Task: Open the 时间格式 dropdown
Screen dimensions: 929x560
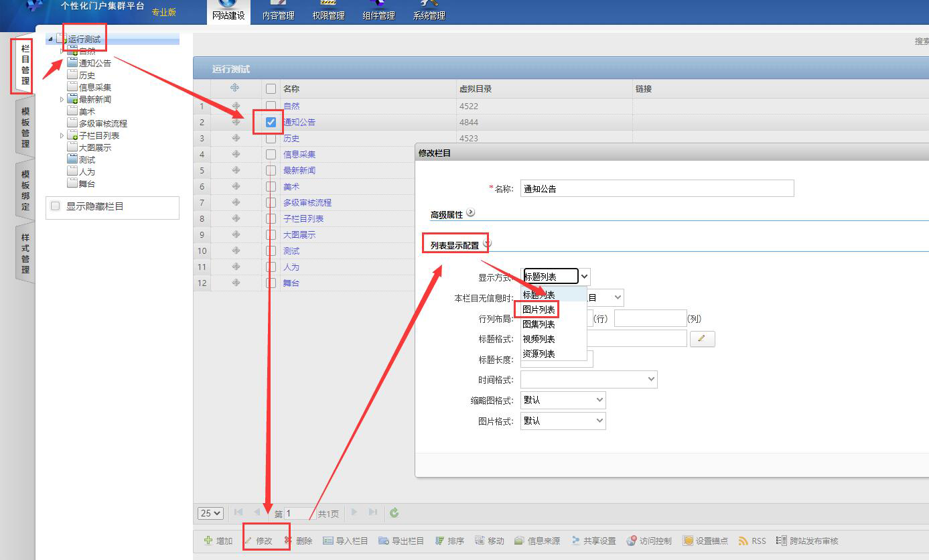Action: coord(588,380)
